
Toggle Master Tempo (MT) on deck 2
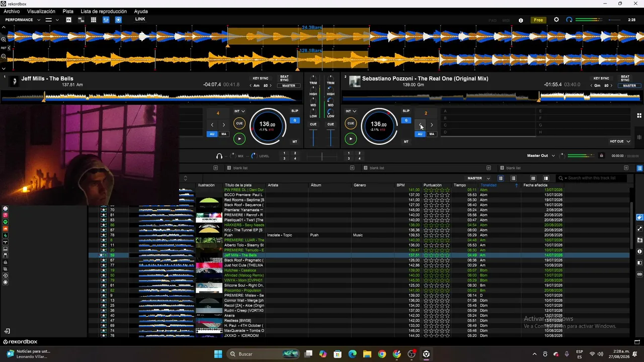(406, 142)
